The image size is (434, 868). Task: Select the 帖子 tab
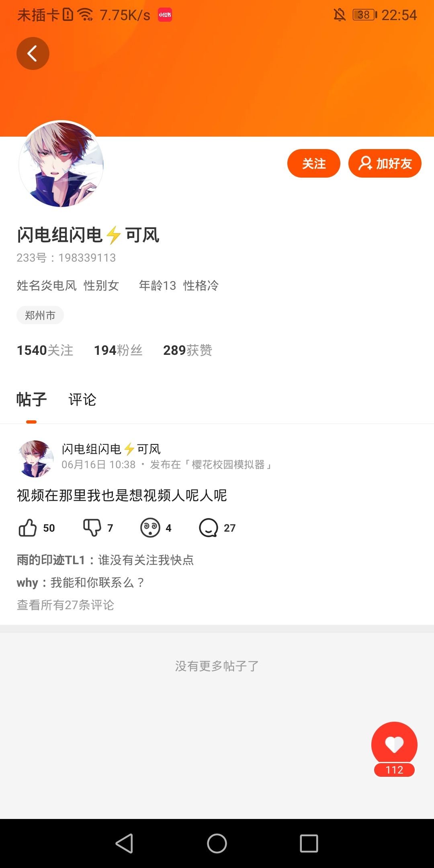tap(31, 399)
